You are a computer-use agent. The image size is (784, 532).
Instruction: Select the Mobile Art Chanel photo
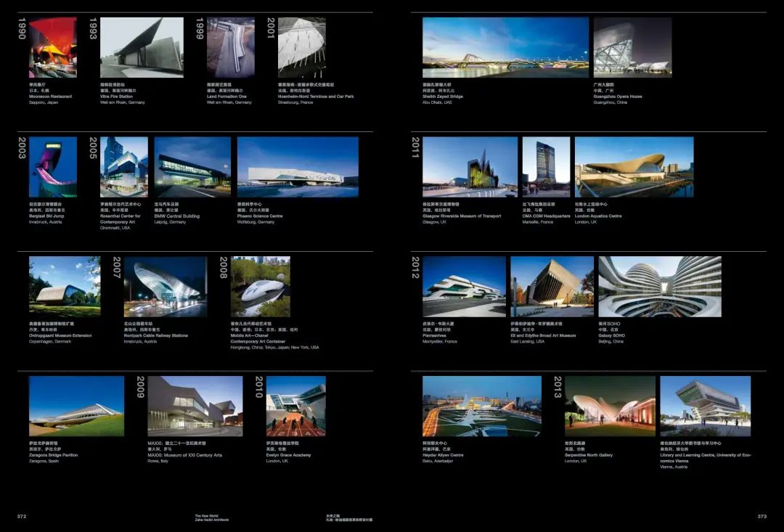(x=261, y=287)
